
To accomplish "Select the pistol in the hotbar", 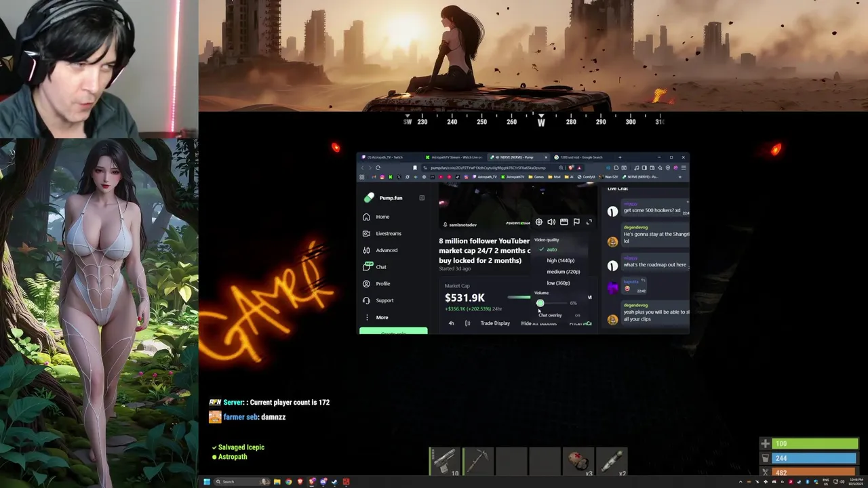I will pos(445,461).
